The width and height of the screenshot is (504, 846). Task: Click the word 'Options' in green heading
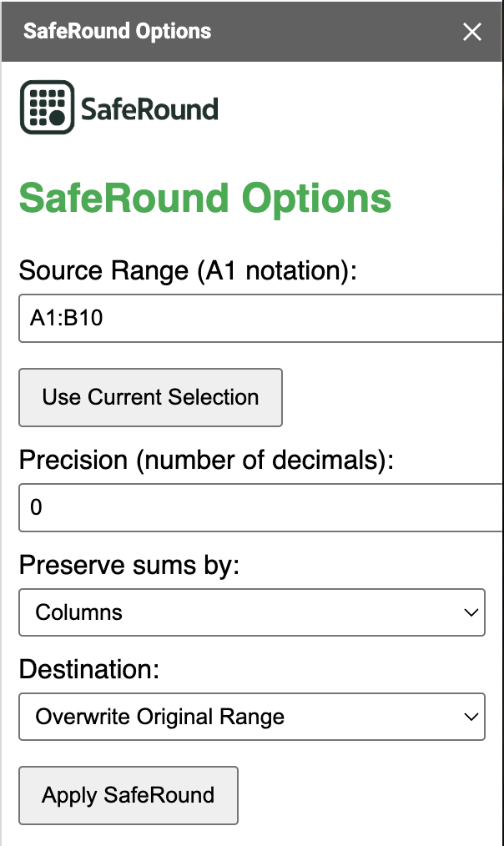point(316,199)
